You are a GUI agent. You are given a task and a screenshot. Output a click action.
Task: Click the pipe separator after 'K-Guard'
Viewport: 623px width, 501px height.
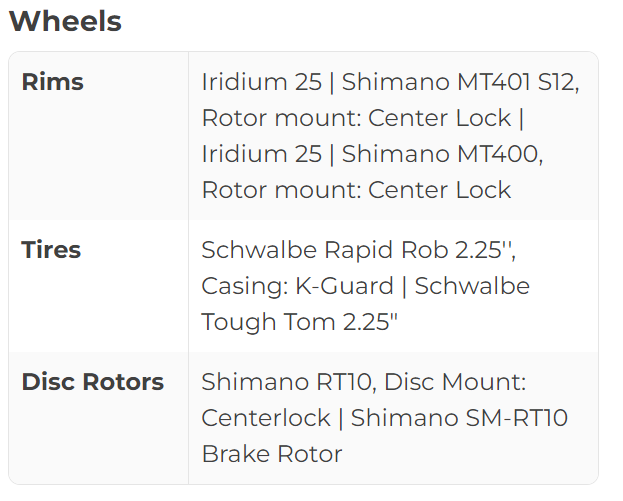click(404, 286)
